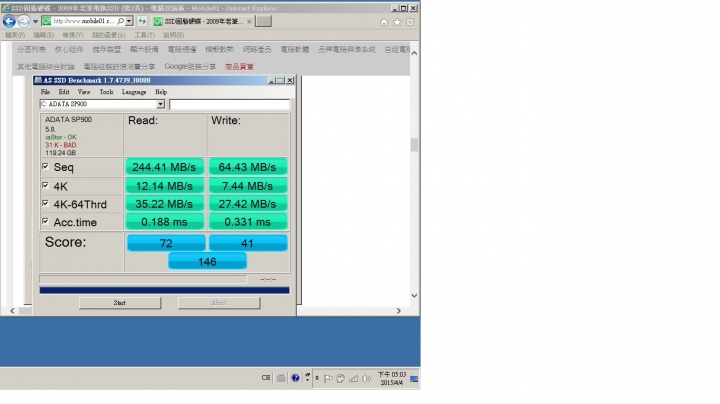This screenshot has height=404, width=720.
Task: Open recent pages dropdown next to forward arrow
Action: pyautogui.click(x=35, y=22)
